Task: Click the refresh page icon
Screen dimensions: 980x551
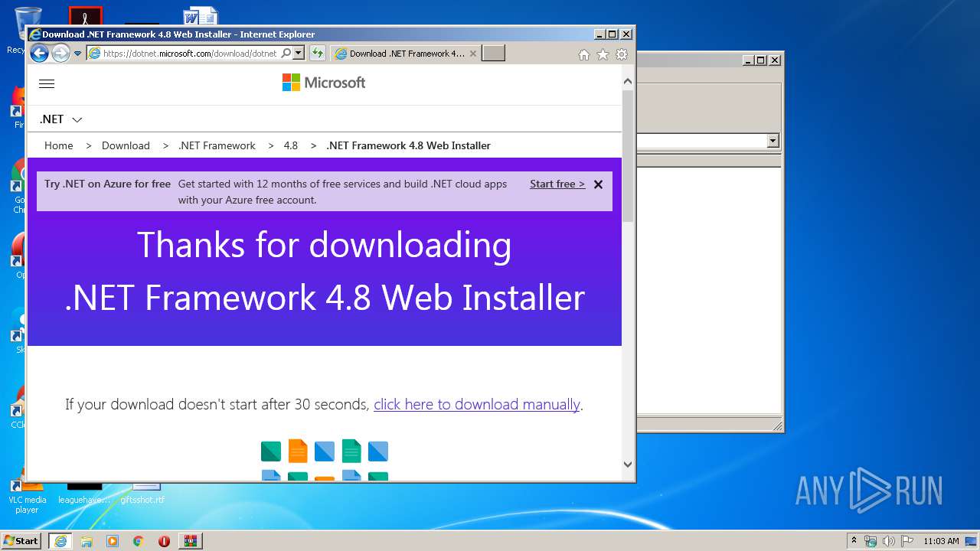Action: pyautogui.click(x=317, y=54)
